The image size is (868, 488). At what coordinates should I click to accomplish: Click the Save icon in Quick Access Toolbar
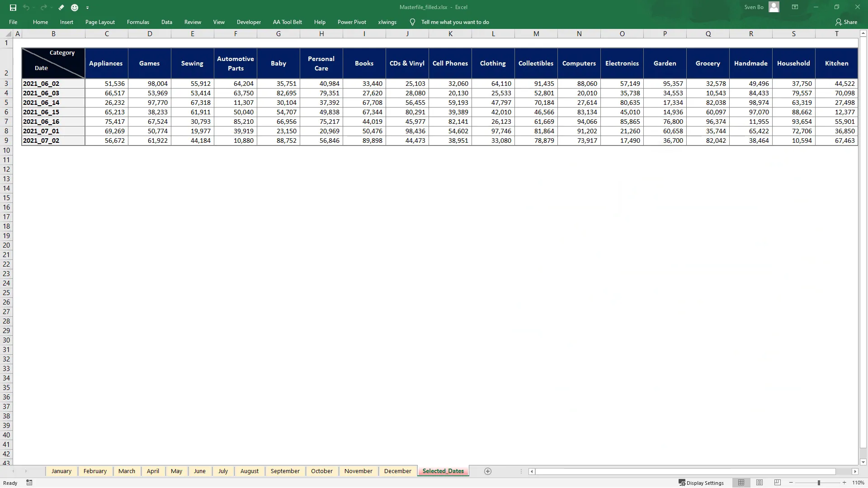click(13, 7)
